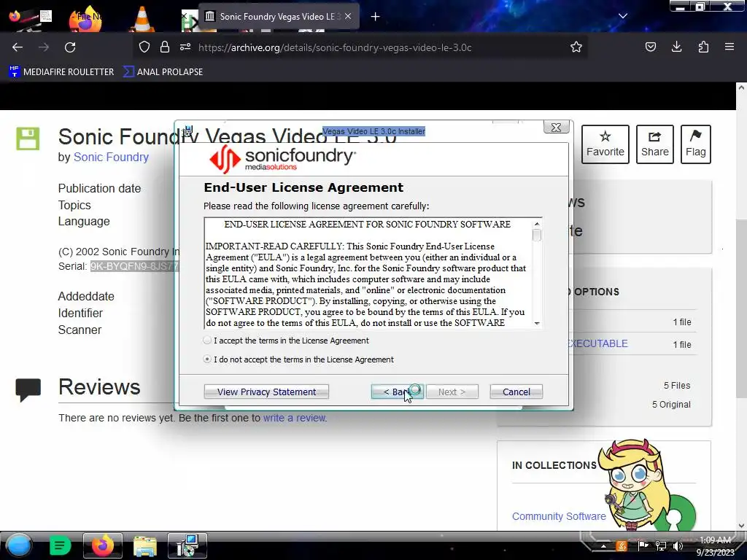Screen dimensions: 747x560
Task: Close the Sonic Foundry Vegas Video tab
Action: 348,16
